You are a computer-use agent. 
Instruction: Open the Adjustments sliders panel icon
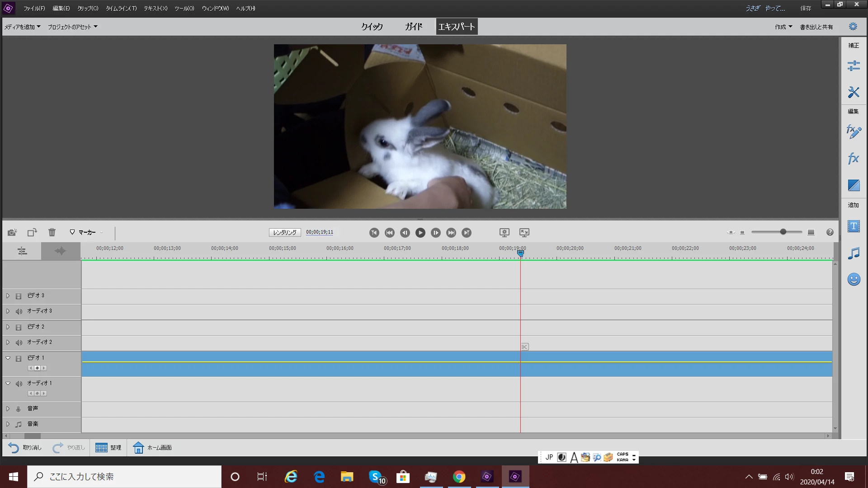[853, 66]
